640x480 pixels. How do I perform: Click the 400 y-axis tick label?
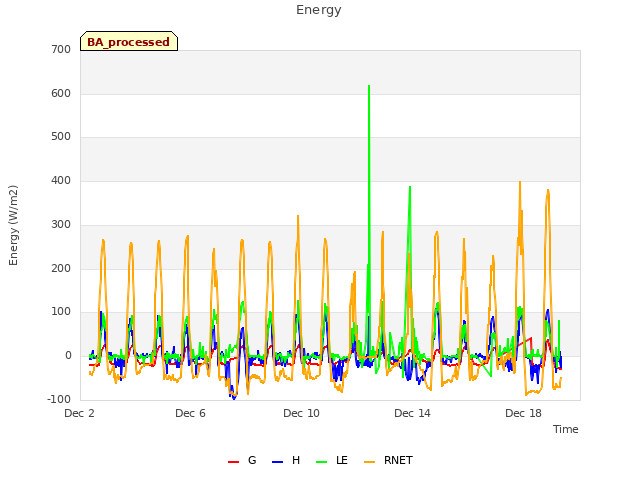pyautogui.click(x=61, y=180)
